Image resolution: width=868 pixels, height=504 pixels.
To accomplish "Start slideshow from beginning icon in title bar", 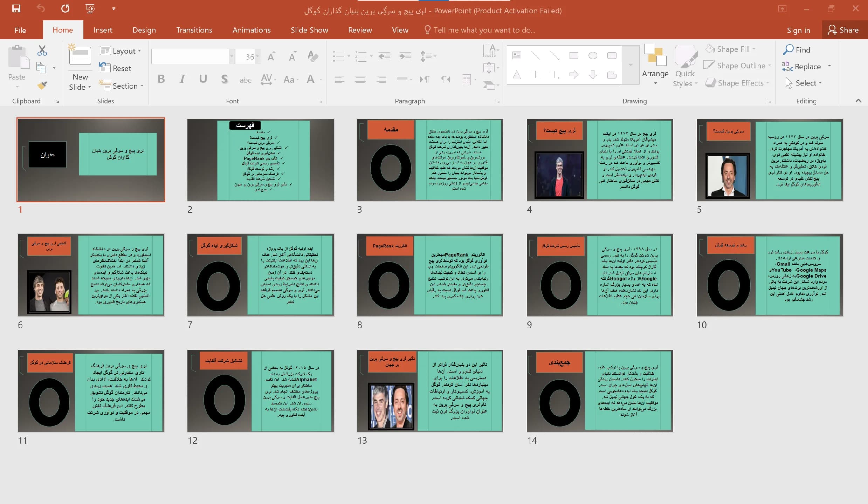I will click(x=90, y=9).
